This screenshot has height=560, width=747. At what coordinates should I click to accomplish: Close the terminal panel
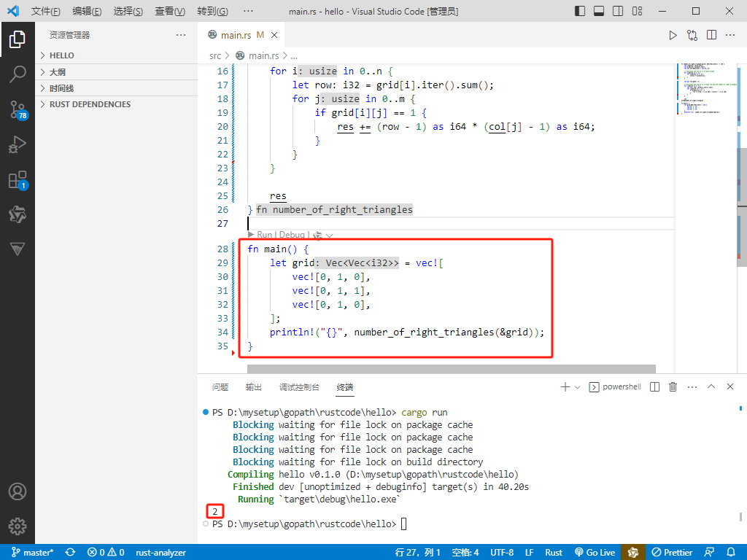[x=730, y=386]
